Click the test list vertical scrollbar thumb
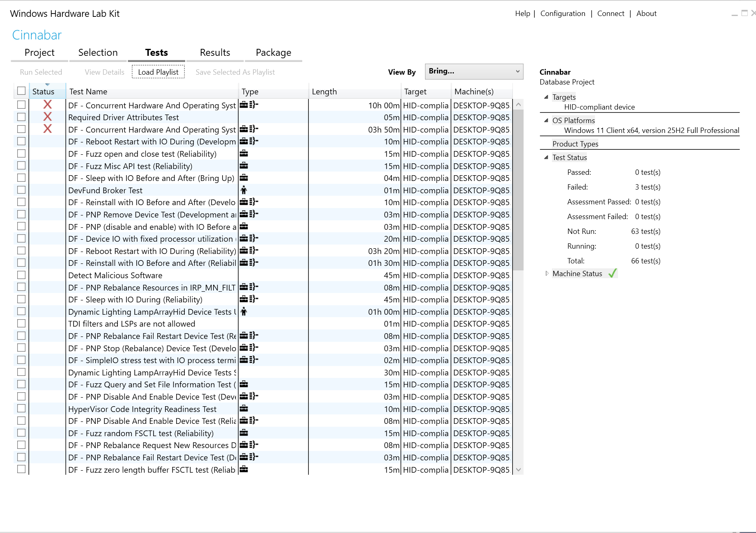The width and height of the screenshot is (756, 533). 518,190
